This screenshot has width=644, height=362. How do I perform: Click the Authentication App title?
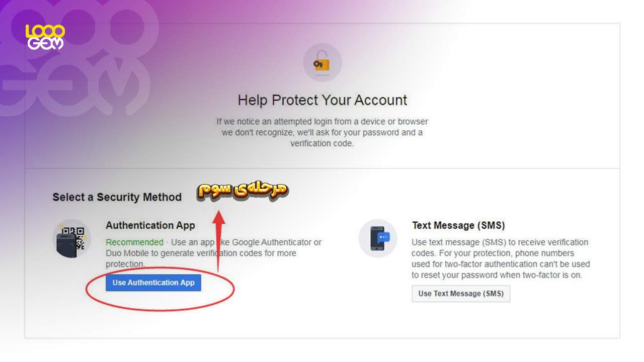point(150,225)
